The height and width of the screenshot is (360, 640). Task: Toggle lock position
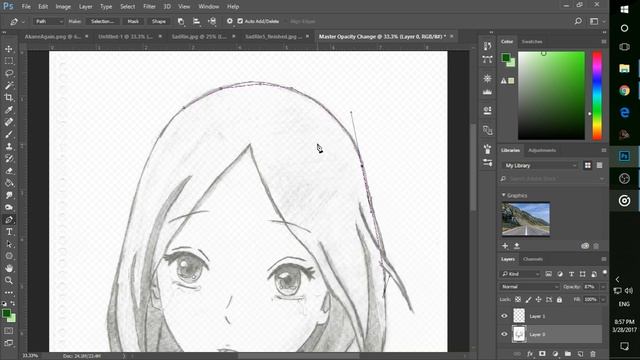coord(538,300)
